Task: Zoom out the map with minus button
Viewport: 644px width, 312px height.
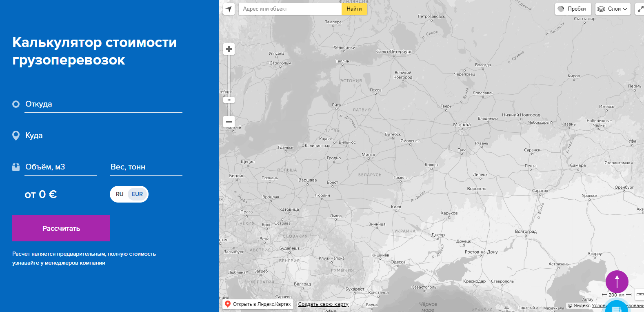Action: pos(229,121)
